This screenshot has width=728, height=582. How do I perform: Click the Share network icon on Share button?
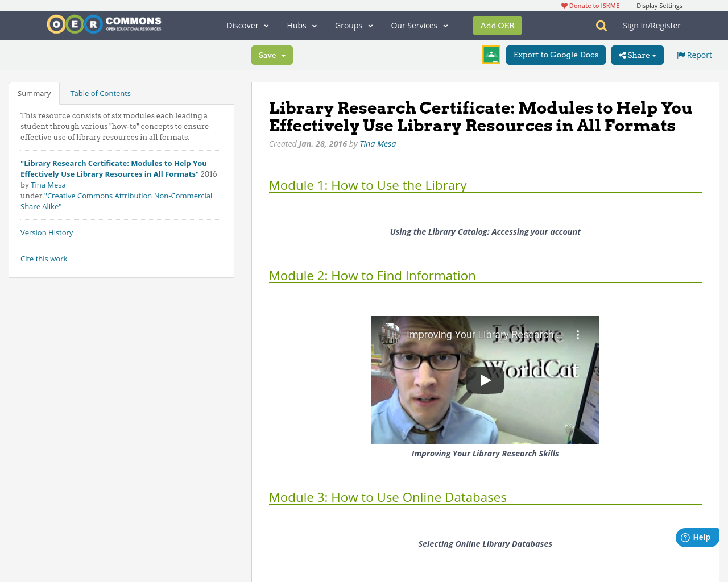click(624, 55)
